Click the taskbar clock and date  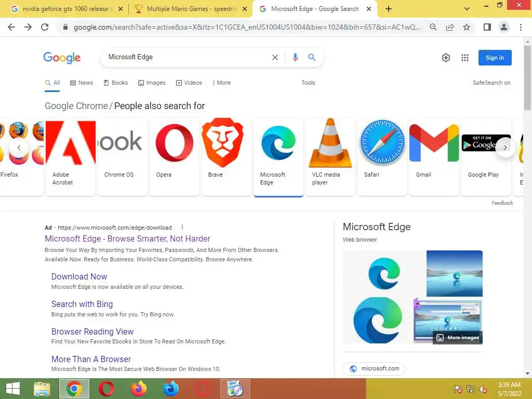point(509,389)
